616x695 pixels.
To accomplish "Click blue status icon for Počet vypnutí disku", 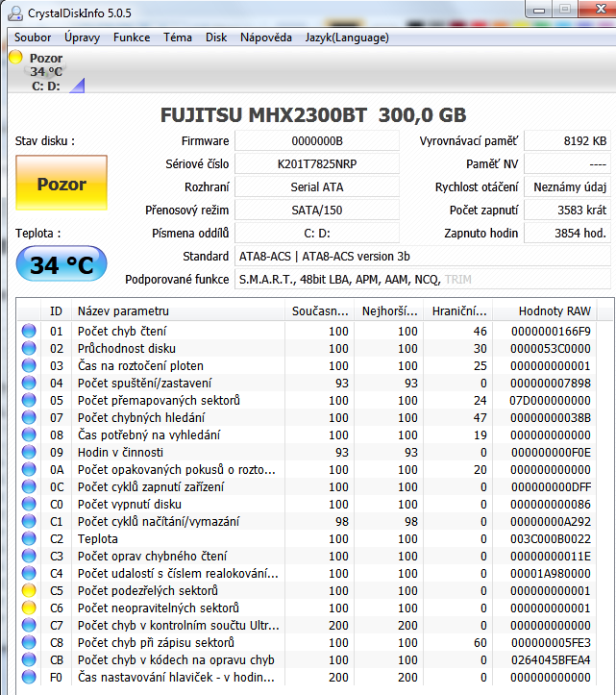I will tap(29, 504).
